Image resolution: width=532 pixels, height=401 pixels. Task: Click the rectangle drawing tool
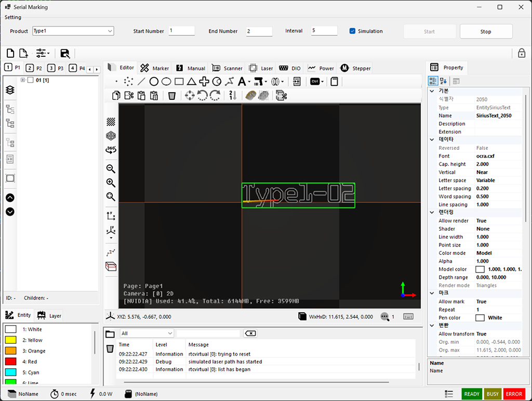click(179, 82)
